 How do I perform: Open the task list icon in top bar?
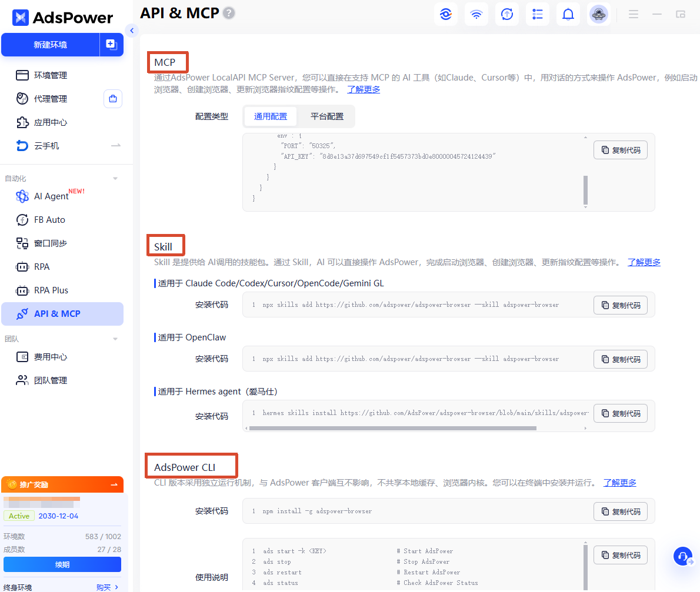[x=538, y=14]
